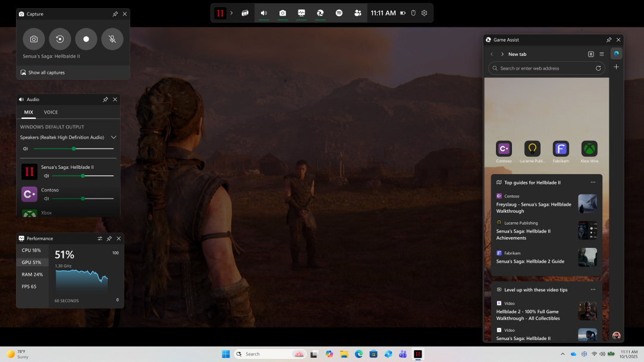The height and width of the screenshot is (362, 644).
Task: Adjust the Contoso volume slider
Action: coord(83,199)
